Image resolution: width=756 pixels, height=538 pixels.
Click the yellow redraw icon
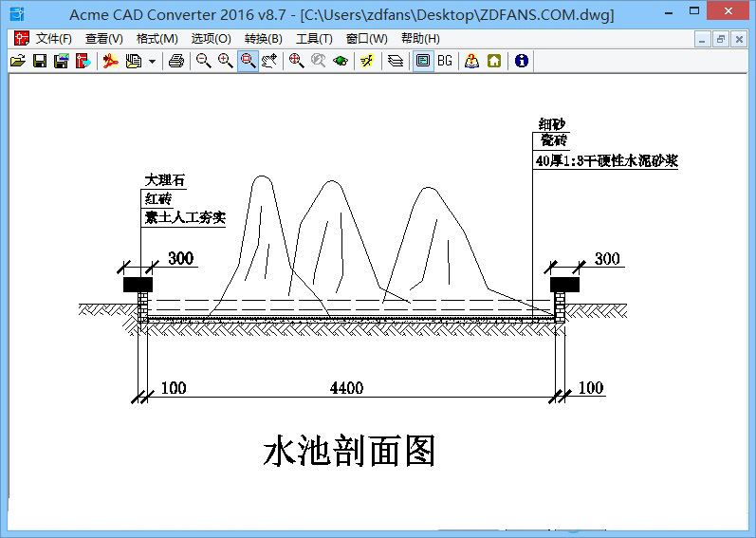(x=367, y=61)
